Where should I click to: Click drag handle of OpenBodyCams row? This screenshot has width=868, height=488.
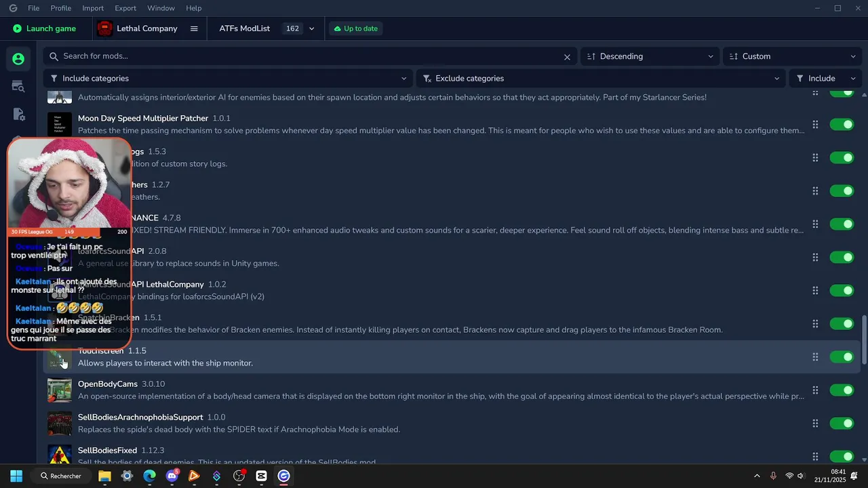[815, 390]
